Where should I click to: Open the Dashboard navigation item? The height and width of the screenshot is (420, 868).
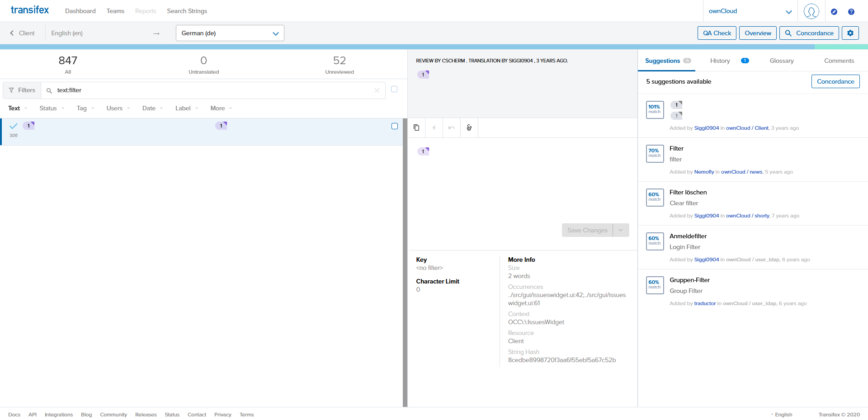[80, 11]
